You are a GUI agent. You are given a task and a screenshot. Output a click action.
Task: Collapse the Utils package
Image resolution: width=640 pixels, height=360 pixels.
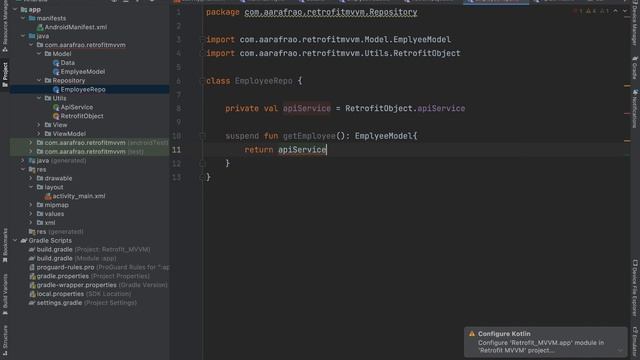pyautogui.click(x=39, y=98)
